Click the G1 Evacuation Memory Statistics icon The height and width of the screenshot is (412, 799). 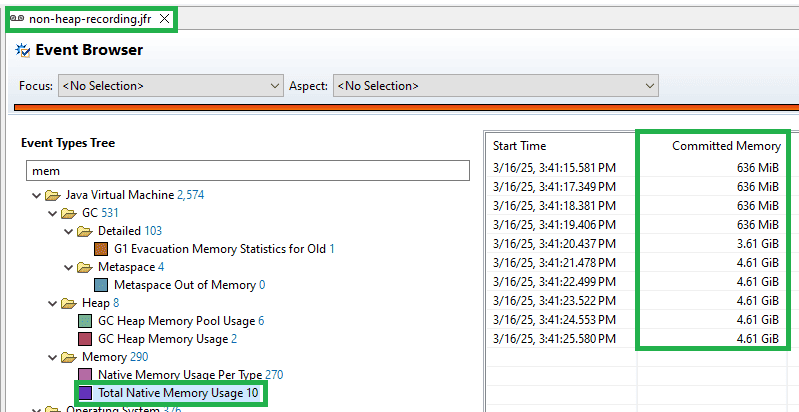pyautogui.click(x=101, y=248)
